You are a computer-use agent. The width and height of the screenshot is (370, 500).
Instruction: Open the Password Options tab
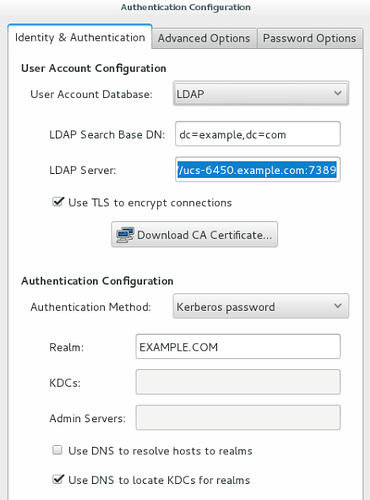[x=310, y=38]
